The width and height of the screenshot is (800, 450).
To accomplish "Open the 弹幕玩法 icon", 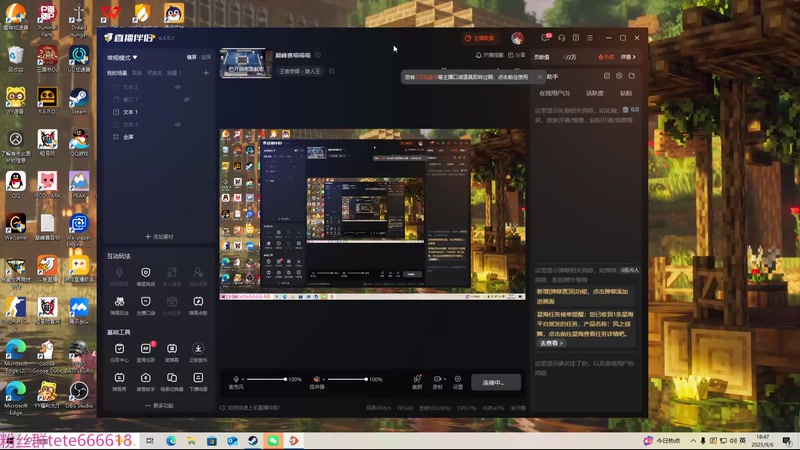I will coord(119,305).
